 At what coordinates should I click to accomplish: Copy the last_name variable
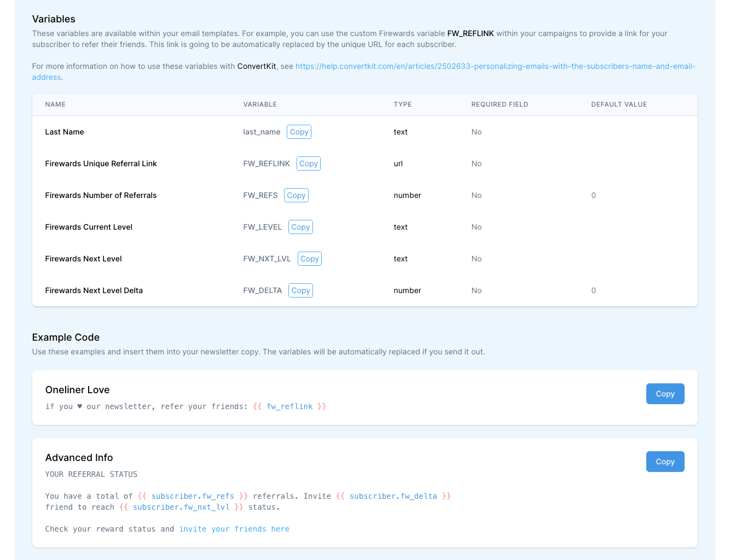[x=299, y=132]
